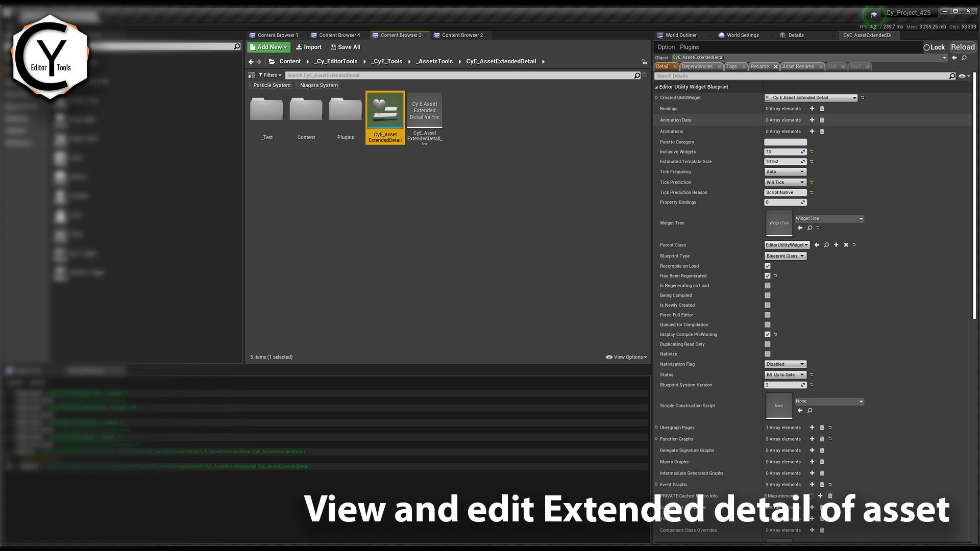Expand the Function Graphs array row
980x551 pixels.
tap(657, 439)
